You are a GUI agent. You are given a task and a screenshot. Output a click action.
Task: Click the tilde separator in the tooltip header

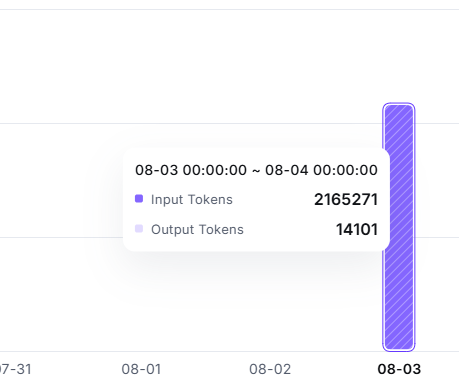click(x=256, y=171)
